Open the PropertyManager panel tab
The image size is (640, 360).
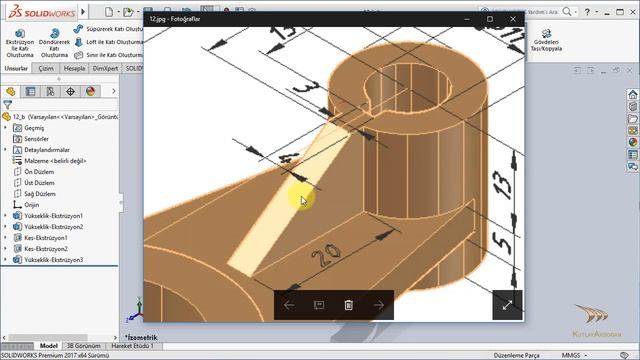pyautogui.click(x=31, y=91)
